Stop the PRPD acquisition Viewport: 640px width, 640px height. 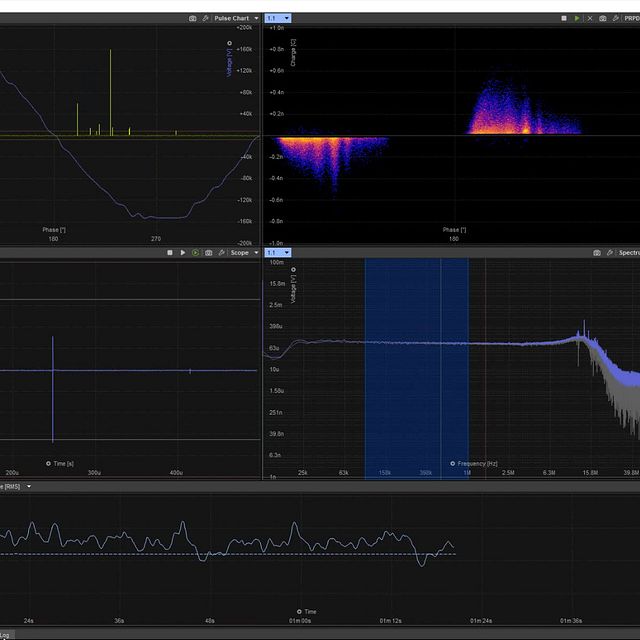(x=564, y=18)
